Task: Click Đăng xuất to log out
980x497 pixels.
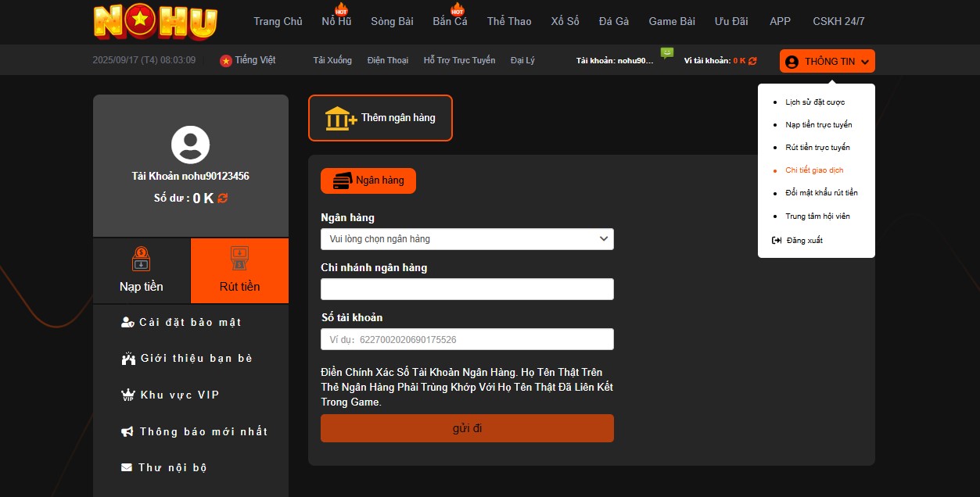Action: coord(804,241)
